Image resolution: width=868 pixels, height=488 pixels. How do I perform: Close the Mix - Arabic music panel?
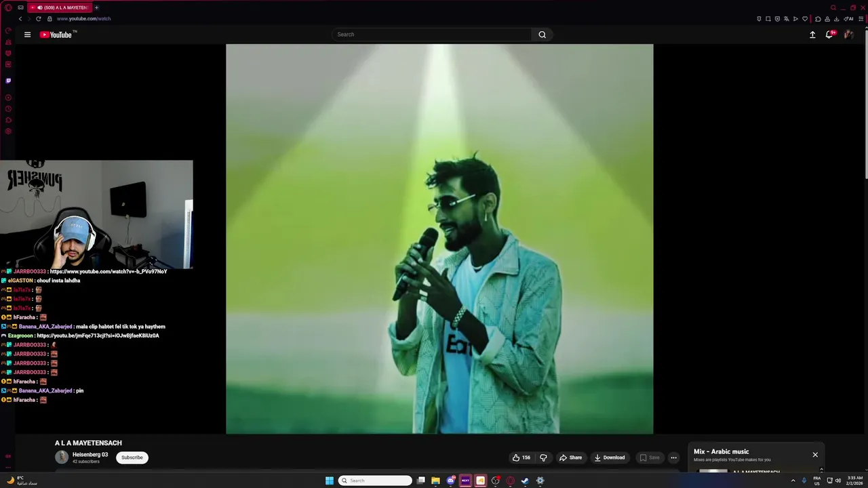[x=815, y=455]
